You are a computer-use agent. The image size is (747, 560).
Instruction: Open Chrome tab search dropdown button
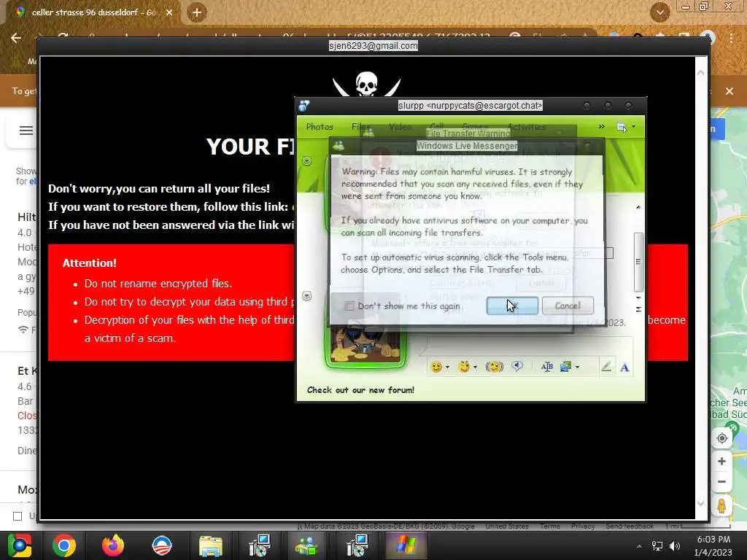pos(659,12)
